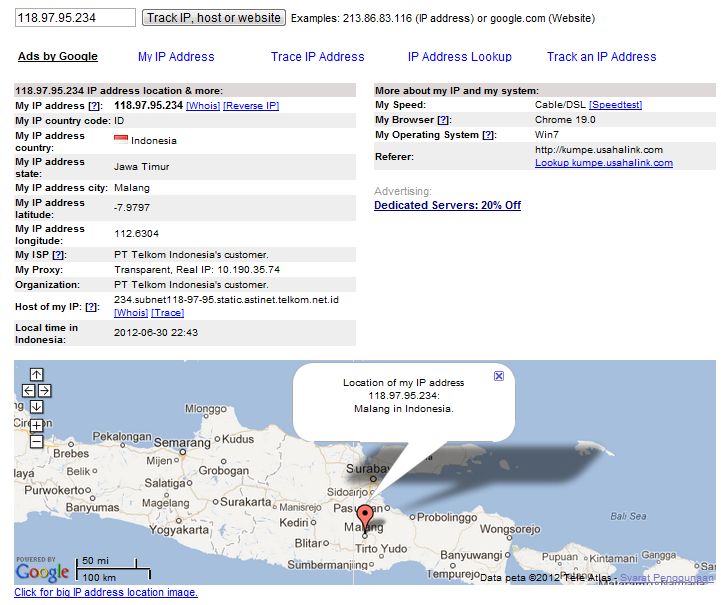Select the browser value Chrome 19.0

565,120
